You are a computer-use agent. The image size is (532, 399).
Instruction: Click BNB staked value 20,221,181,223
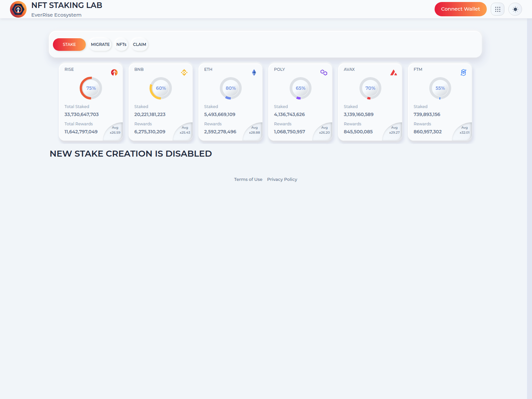(x=150, y=114)
